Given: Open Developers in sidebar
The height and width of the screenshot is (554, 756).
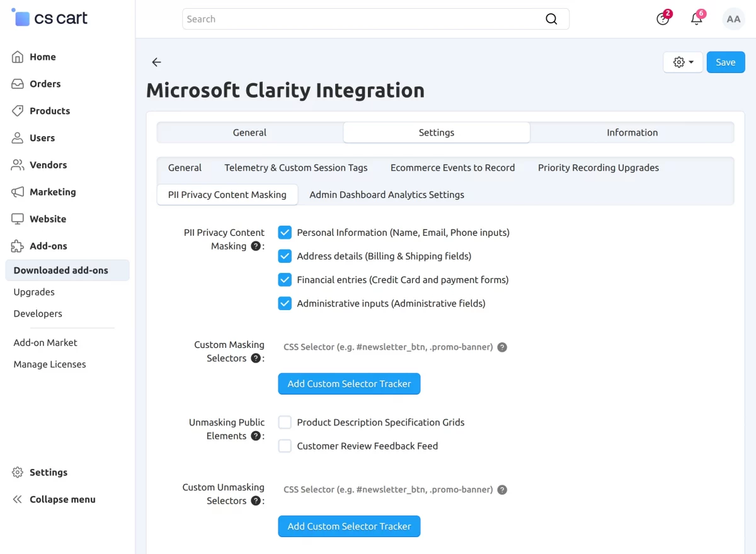Looking at the screenshot, I should click(38, 313).
